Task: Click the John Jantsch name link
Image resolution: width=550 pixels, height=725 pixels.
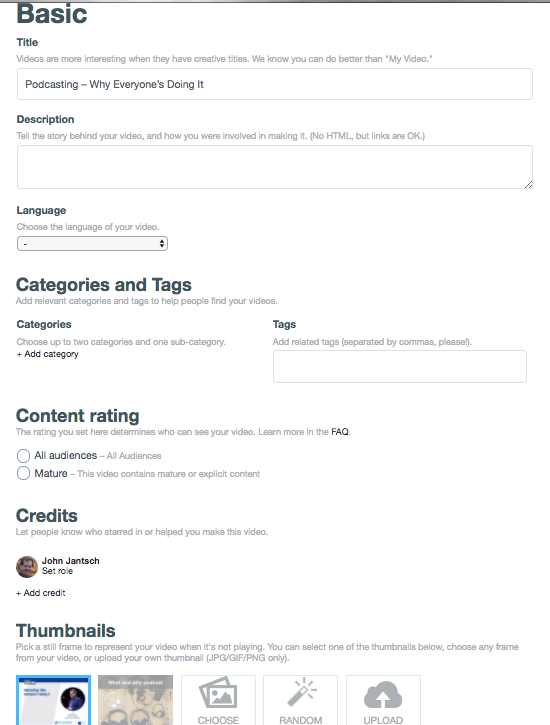Action: [x=71, y=560]
